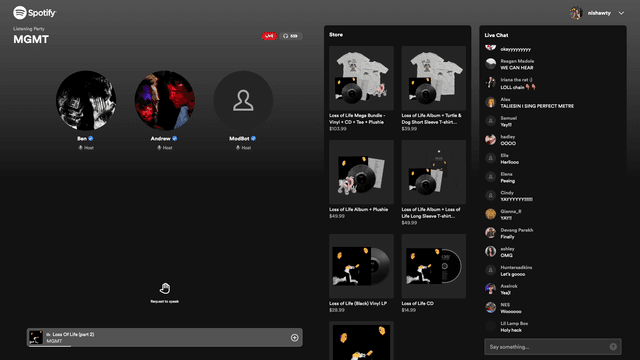
Task: Click Loss of Life Album + Plushie title
Action: tap(358, 209)
